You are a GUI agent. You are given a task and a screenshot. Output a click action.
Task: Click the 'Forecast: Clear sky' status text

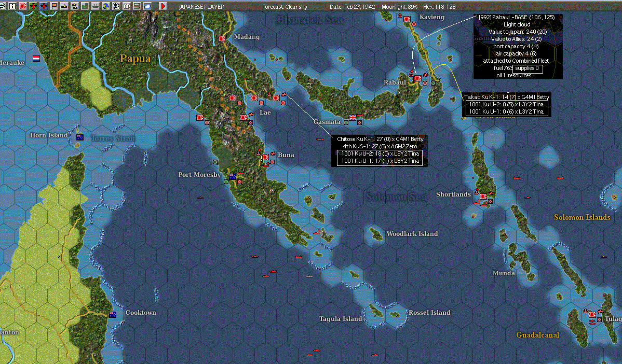285,7
